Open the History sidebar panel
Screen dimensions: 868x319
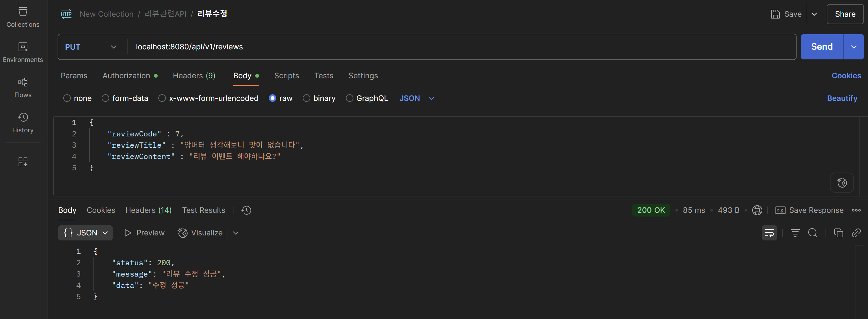pos(23,123)
